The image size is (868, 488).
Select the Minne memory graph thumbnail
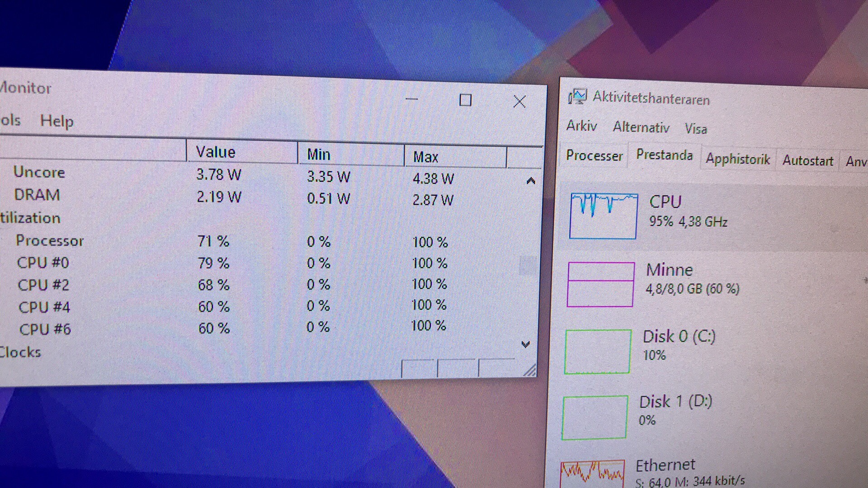point(601,284)
